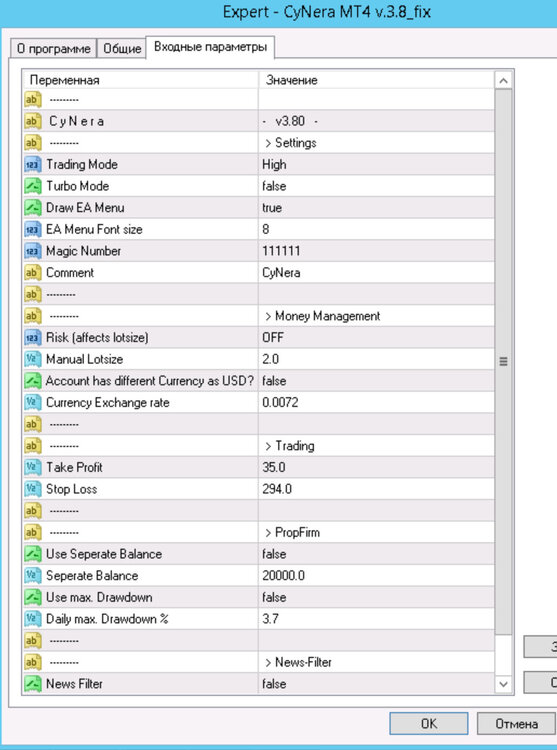Image resolution: width=557 pixels, height=750 pixels.
Task: Click the '> News-Filter' section text
Action: point(298,662)
